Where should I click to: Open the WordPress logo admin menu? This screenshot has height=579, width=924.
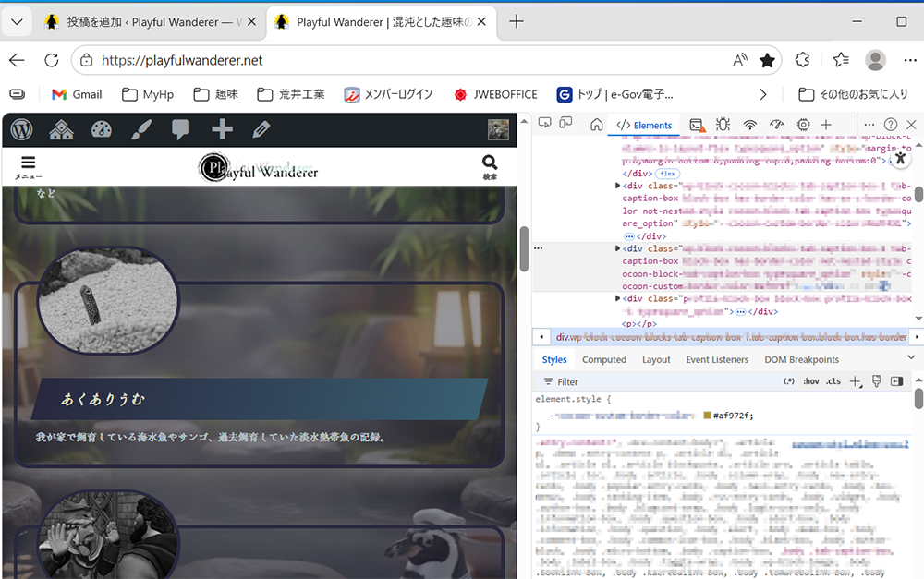pyautogui.click(x=21, y=130)
